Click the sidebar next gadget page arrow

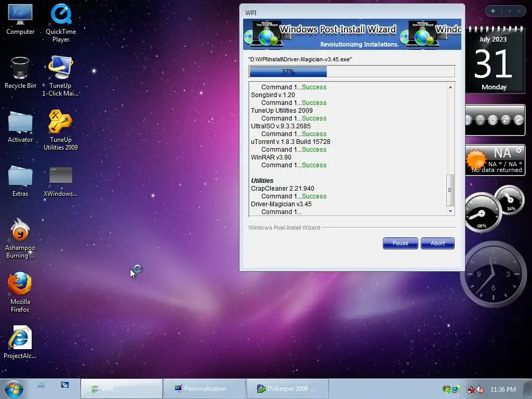click(519, 11)
